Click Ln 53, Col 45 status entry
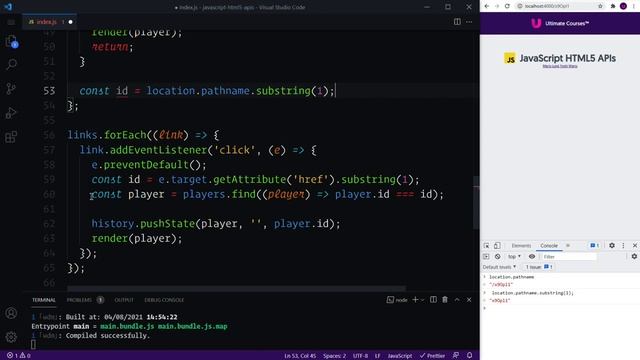Viewport: 640px width, 360px height. [x=300, y=356]
